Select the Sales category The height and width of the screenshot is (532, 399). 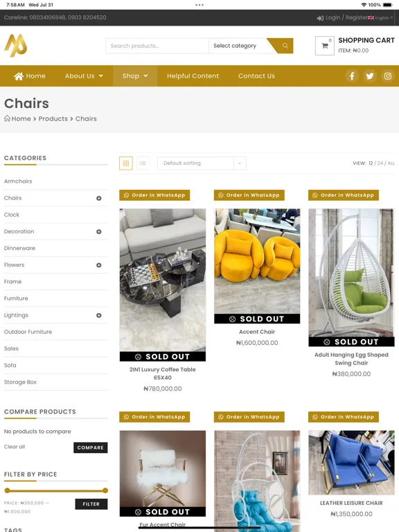pos(11,348)
